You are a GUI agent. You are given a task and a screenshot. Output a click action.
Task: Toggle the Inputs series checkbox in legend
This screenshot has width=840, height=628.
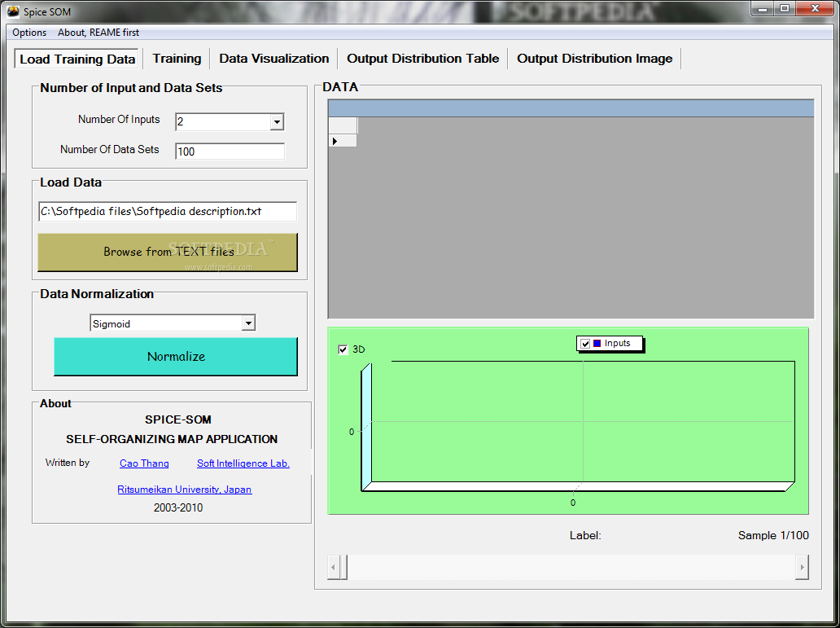[x=585, y=344]
